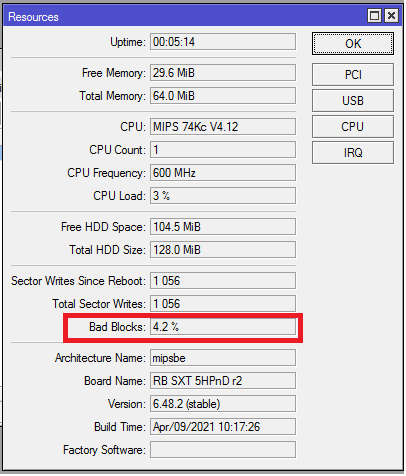Maximize the Resources window

374,16
